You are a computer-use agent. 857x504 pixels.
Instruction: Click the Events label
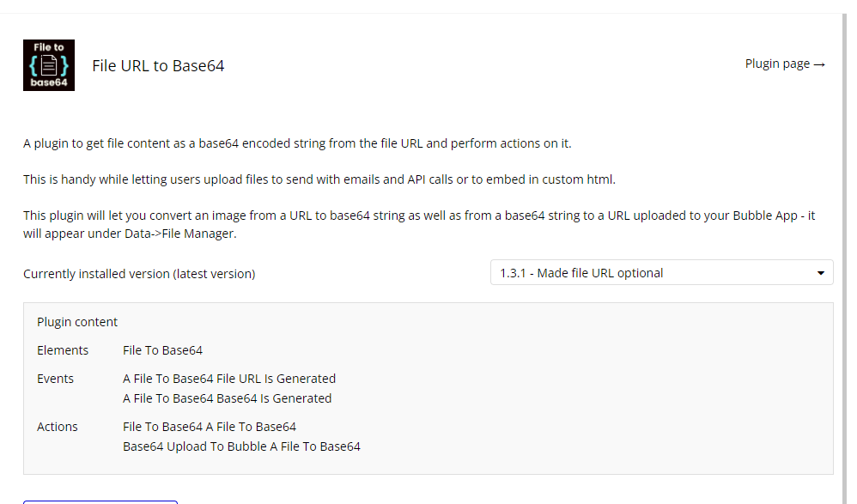pos(55,379)
